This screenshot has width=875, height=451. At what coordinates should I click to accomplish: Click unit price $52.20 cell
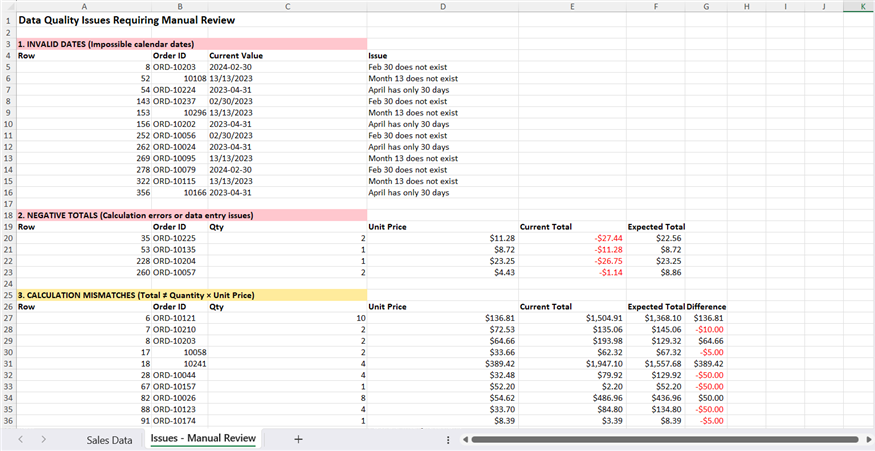502,387
